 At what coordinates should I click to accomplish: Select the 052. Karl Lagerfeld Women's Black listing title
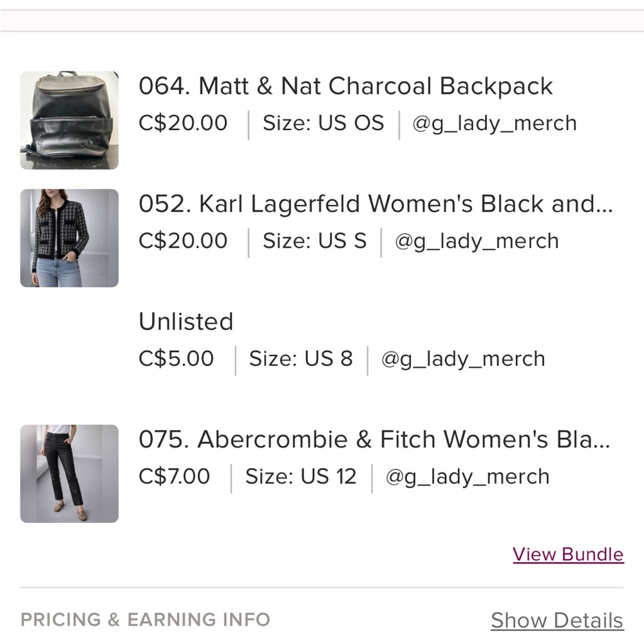[x=375, y=204]
